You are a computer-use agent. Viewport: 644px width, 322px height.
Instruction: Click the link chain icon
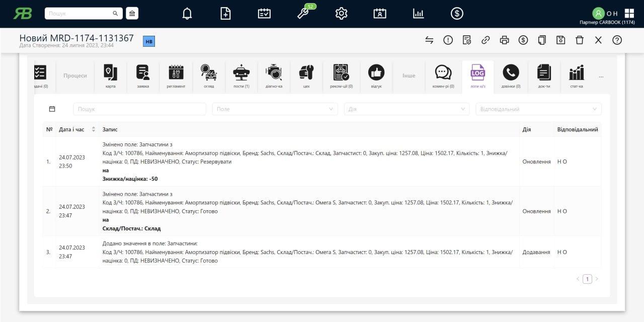tap(486, 40)
